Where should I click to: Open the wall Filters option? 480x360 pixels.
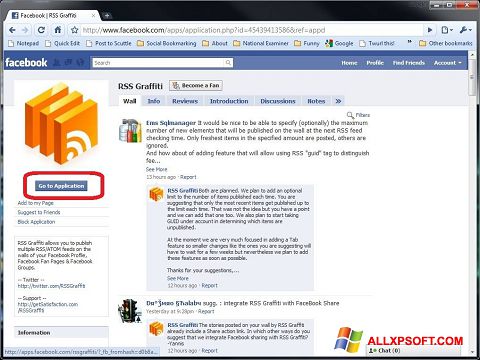tap(358, 115)
